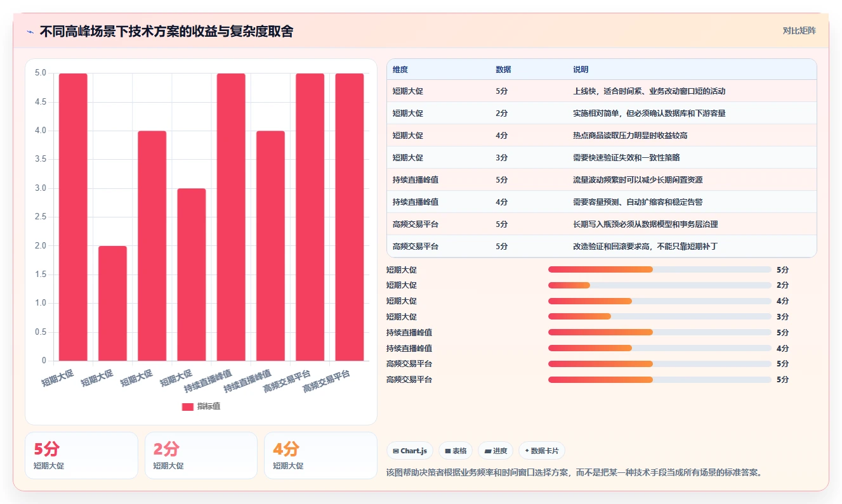Viewport: 842px width, 504px height.
Task: Click the 持续直播峰值 chart bar reaching 5.0
Action: [x=231, y=217]
